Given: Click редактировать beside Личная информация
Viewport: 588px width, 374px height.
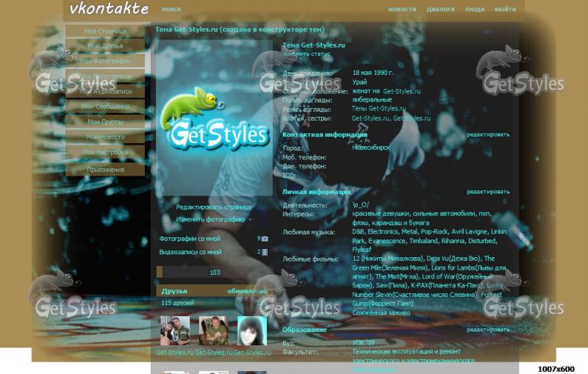Looking at the screenshot, I should coord(488,192).
